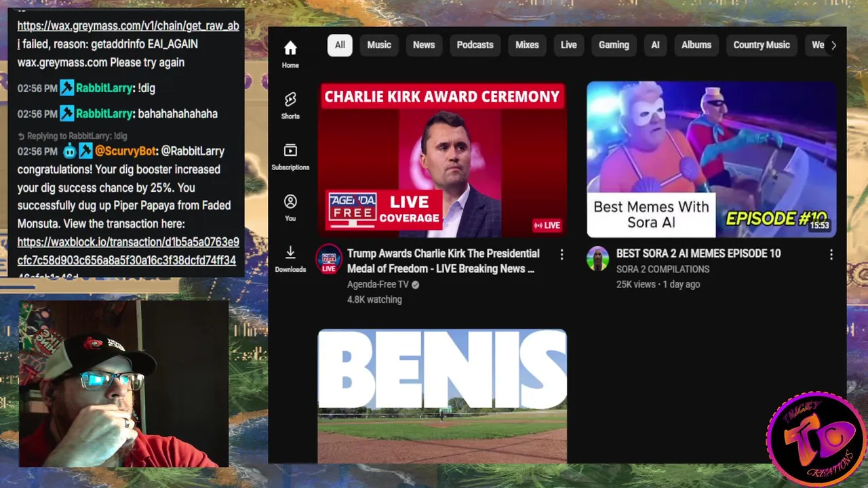Click RabbitLarry's name on the !dig message
The height and width of the screenshot is (488, 868).
104,88
